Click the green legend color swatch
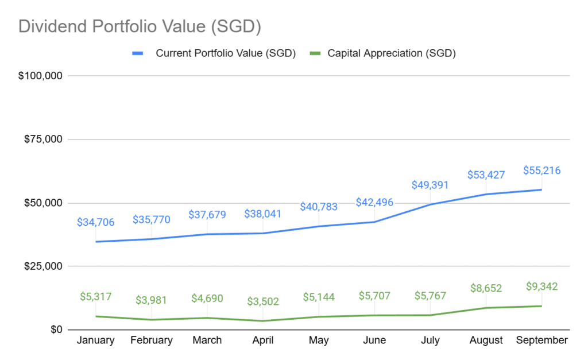The image size is (588, 364). click(314, 53)
